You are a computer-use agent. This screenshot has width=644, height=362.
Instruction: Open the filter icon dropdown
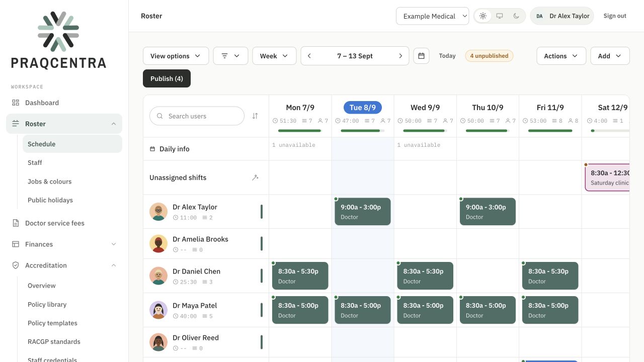[230, 56]
